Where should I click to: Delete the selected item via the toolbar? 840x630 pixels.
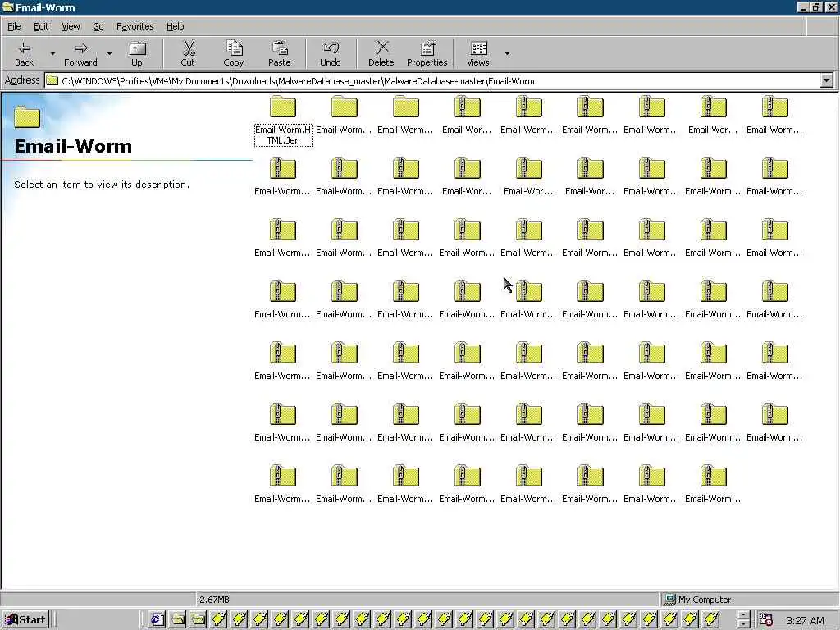[381, 53]
